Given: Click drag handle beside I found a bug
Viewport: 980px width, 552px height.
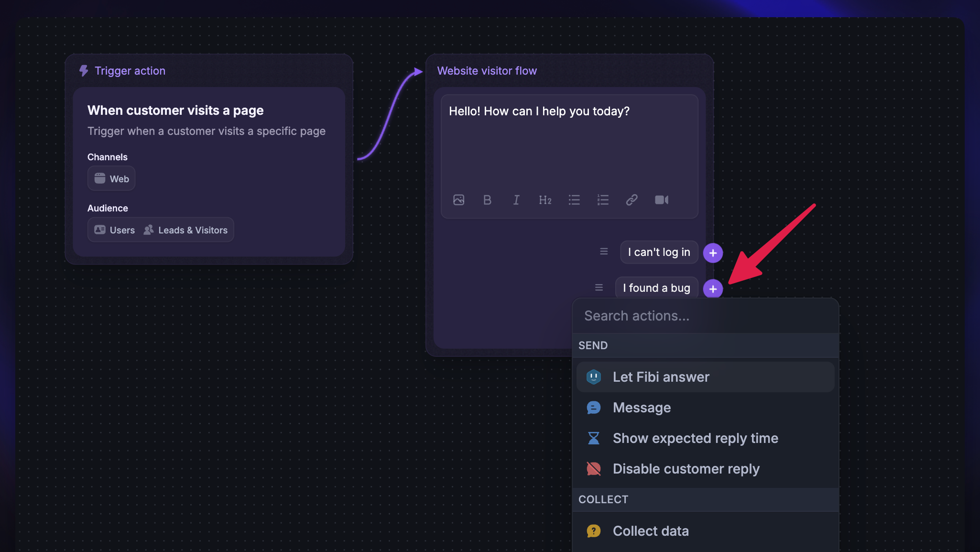Looking at the screenshot, I should [x=599, y=287].
